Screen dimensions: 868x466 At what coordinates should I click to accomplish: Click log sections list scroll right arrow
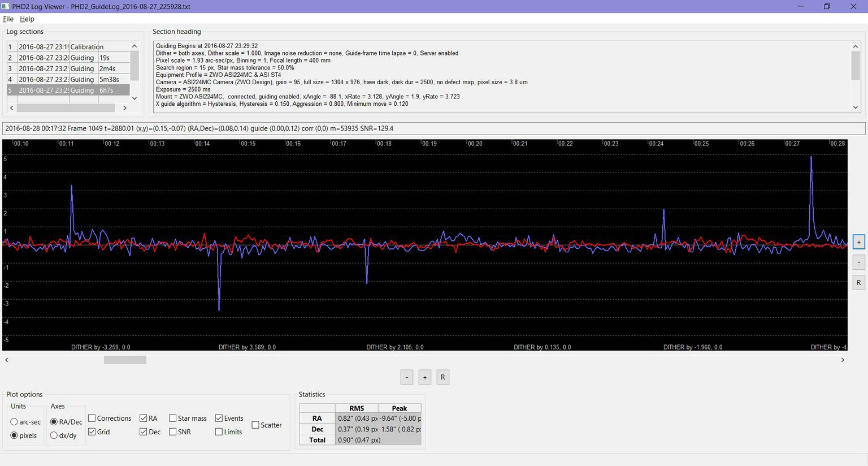(x=125, y=107)
